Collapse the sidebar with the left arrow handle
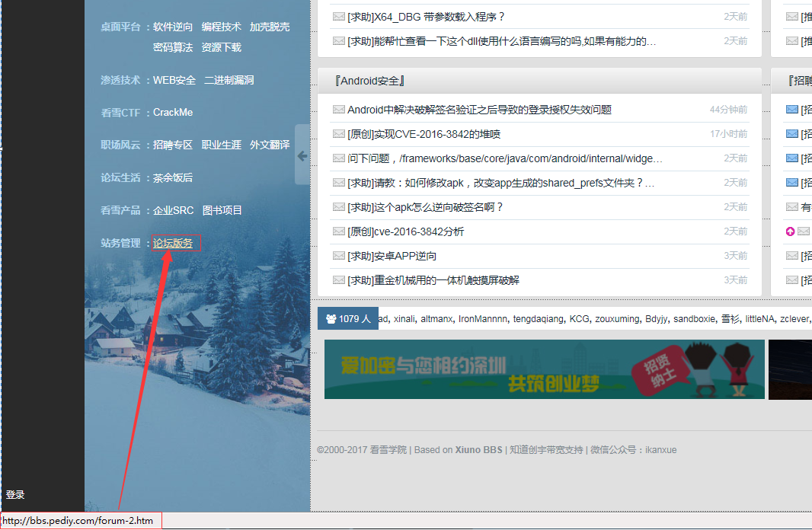 302,155
